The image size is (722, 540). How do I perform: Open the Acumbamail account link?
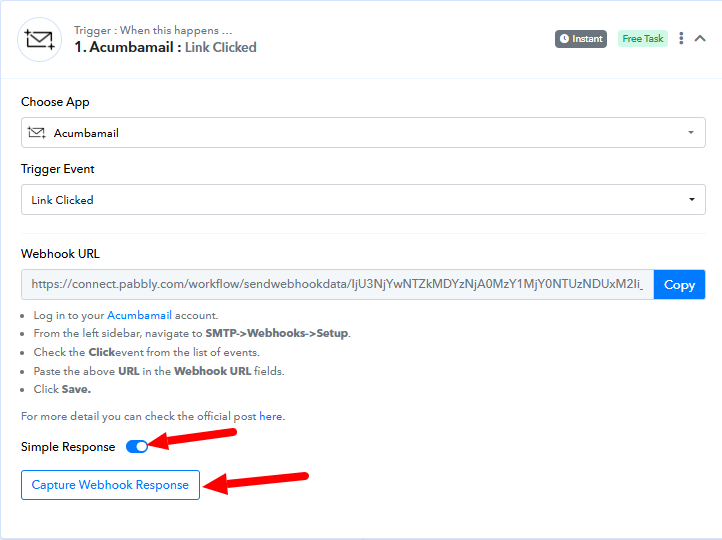pos(139,315)
